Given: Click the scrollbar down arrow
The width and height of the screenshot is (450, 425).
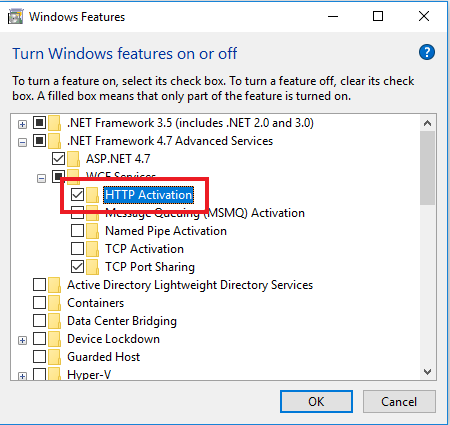Looking at the screenshot, I should (x=427, y=372).
